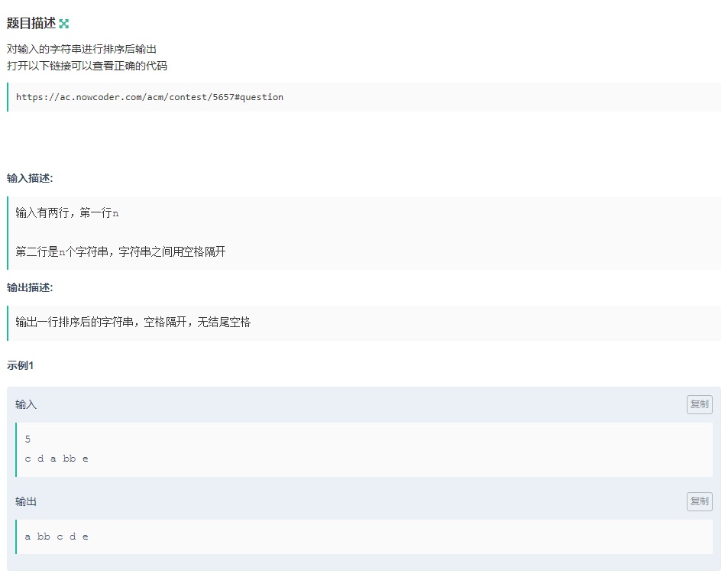Click the first 'c' in sample input
Screen dimensions: 728x577
pos(28,459)
